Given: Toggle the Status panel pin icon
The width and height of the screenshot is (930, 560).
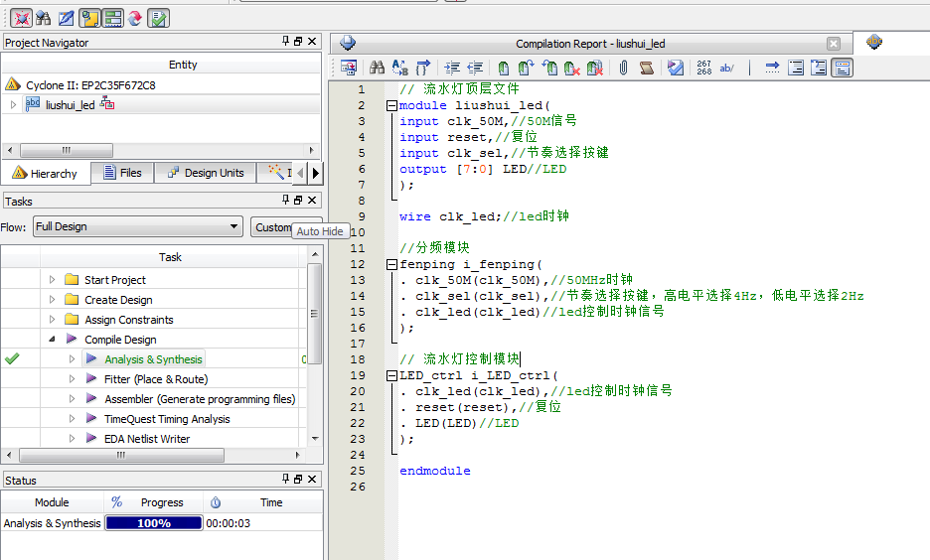Looking at the screenshot, I should 285,480.
